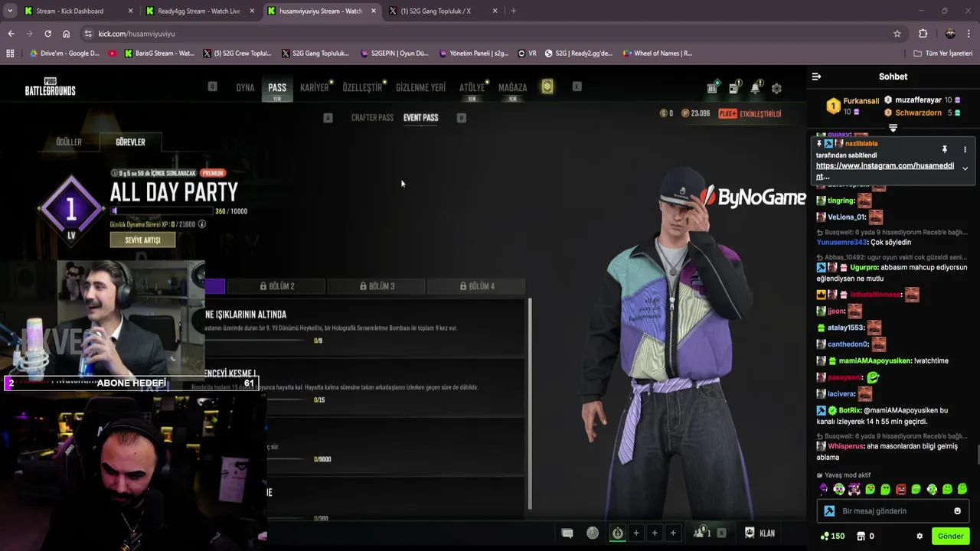Select the KARİYER menu in PUBG
The height and width of the screenshot is (551, 980).
coord(314,87)
